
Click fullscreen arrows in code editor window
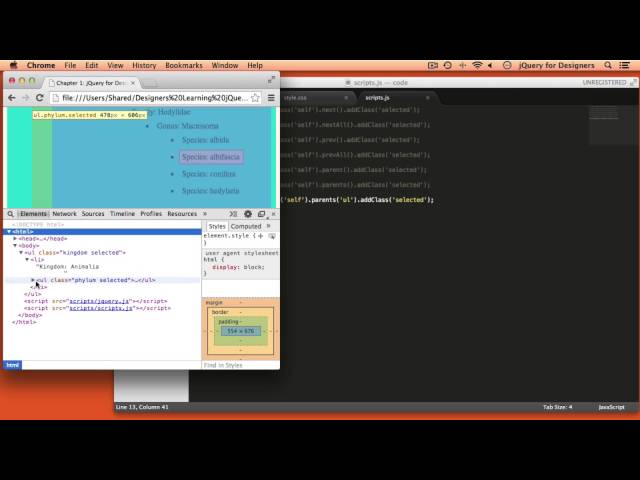point(633,82)
